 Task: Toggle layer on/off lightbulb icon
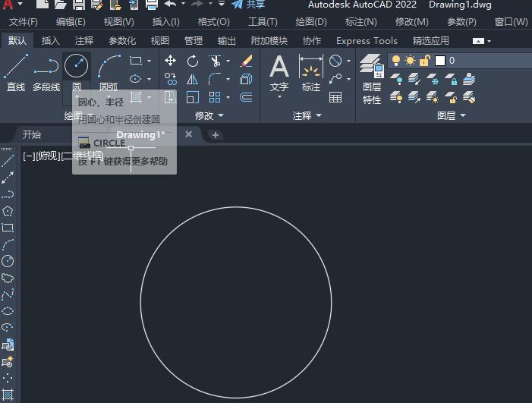(x=395, y=61)
